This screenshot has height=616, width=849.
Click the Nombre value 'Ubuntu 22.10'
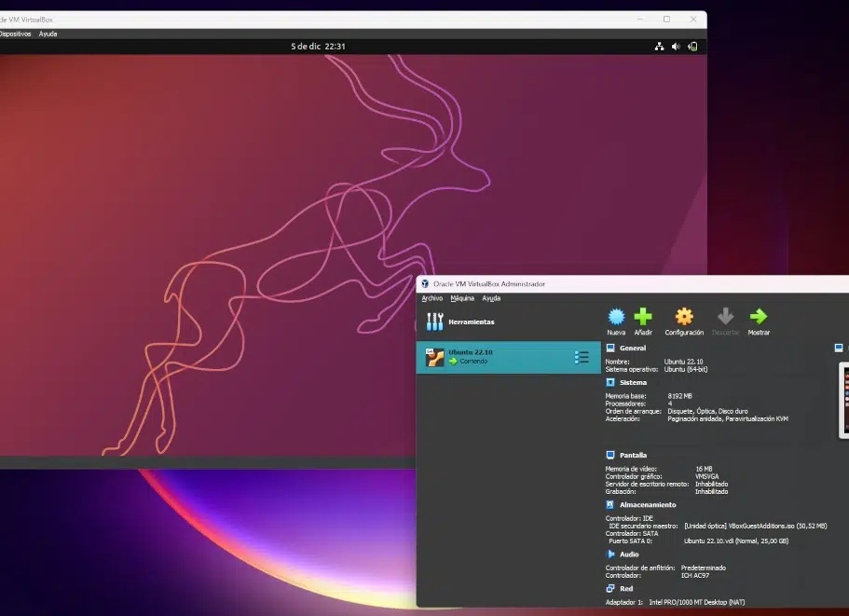[683, 362]
